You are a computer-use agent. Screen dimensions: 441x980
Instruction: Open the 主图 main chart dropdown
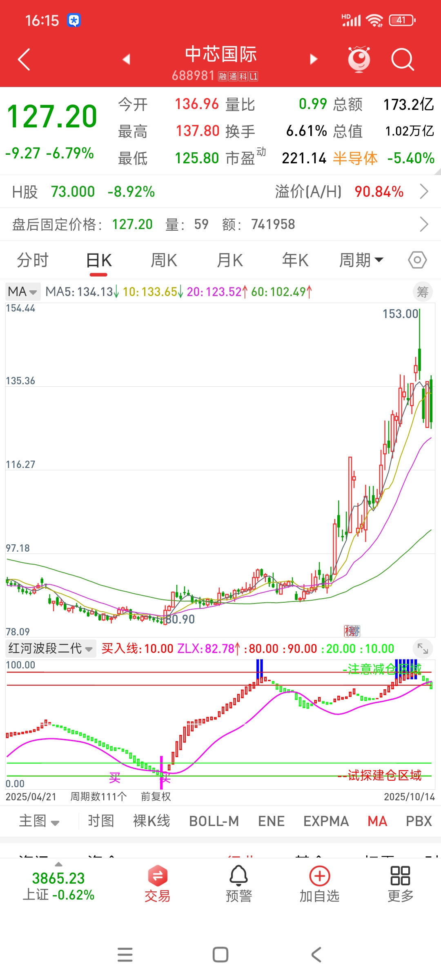pyautogui.click(x=39, y=821)
